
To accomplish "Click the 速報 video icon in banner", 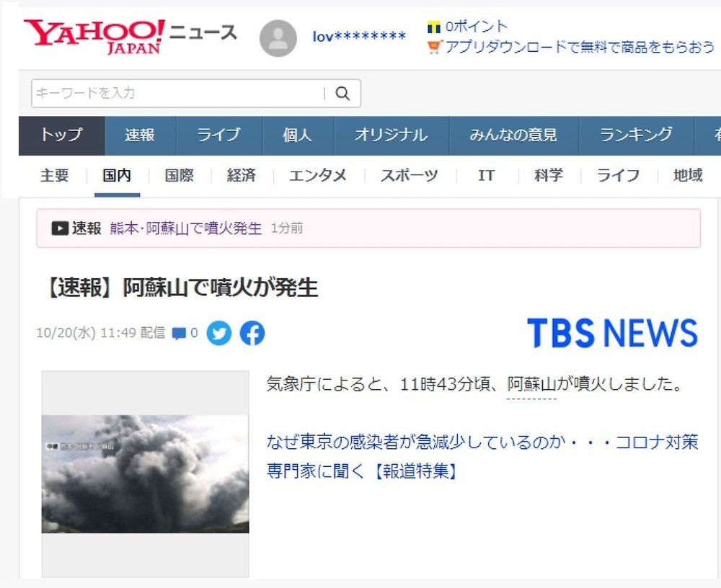I will [x=60, y=228].
